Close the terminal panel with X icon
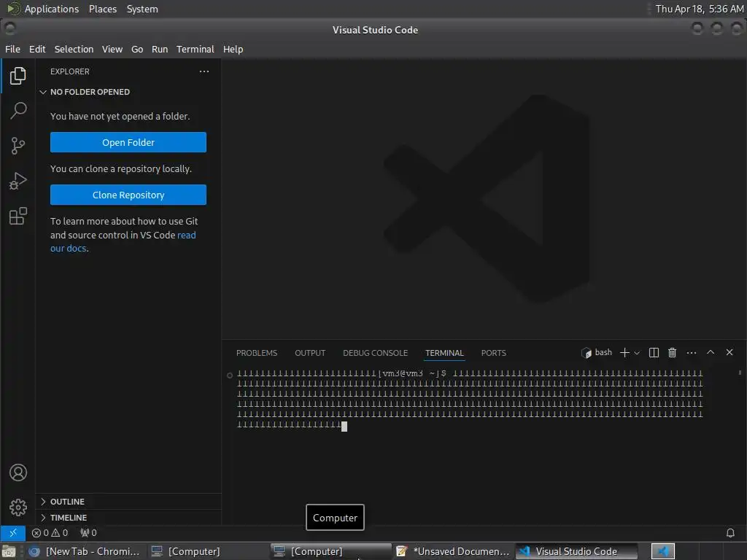The image size is (747, 560). point(729,352)
